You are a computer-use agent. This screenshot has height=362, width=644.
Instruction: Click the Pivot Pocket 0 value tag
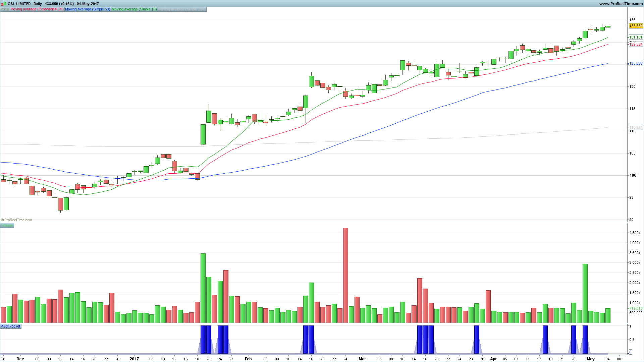tap(630, 352)
